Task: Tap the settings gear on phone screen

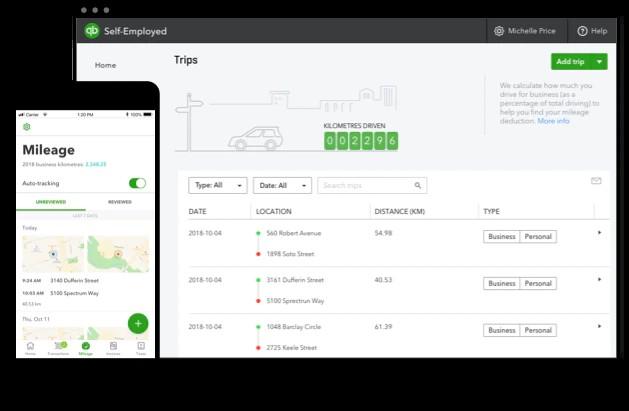Action: click(26, 127)
